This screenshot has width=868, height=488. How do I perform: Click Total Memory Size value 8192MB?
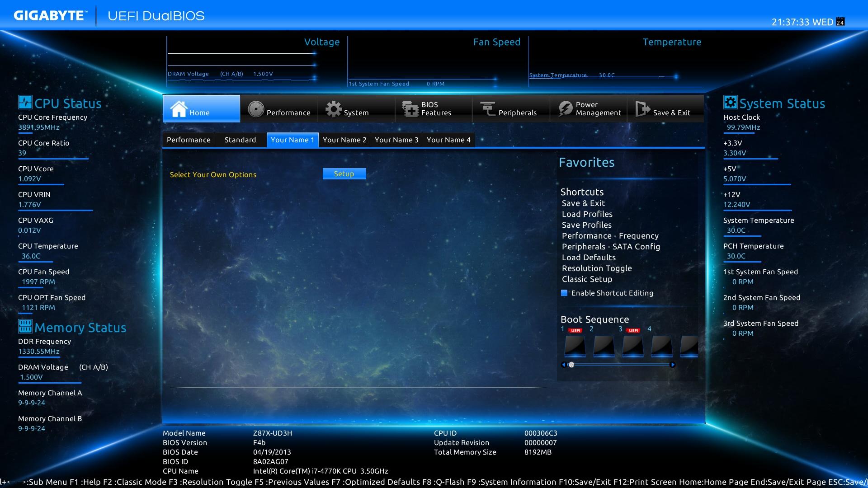(538, 452)
